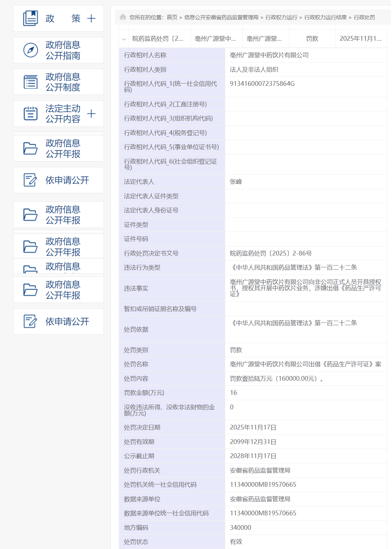The width and height of the screenshot is (392, 549).
Task: Select the publicity deadline 2028年11月17日
Action: (253, 456)
